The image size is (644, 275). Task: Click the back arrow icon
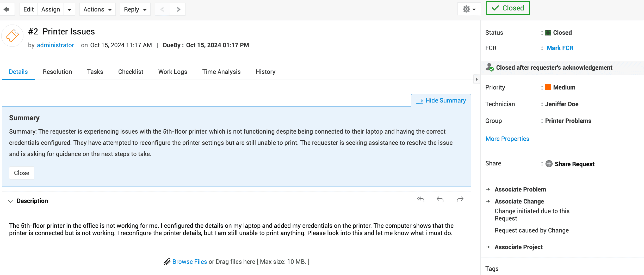pyautogui.click(x=7, y=9)
